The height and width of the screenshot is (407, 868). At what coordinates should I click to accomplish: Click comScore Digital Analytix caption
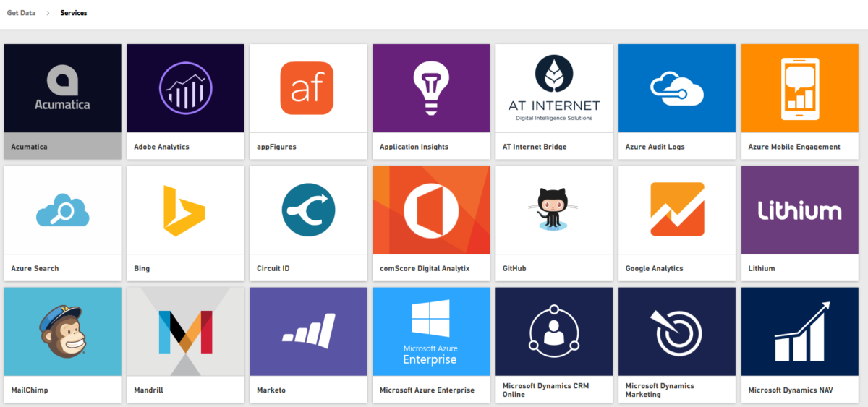425,268
